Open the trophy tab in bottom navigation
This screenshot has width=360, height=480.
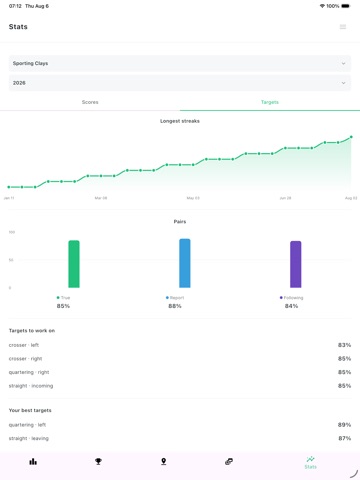(98, 461)
